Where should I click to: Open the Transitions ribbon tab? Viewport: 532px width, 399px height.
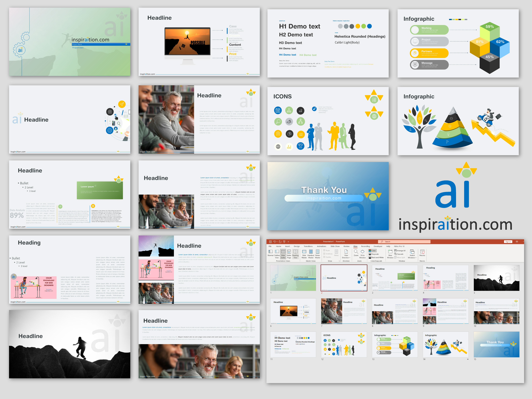pos(308,246)
